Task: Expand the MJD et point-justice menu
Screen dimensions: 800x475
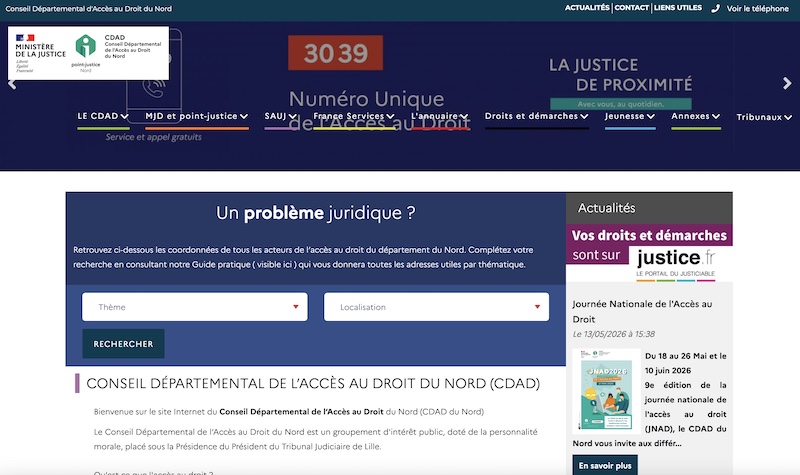Action: [196, 116]
